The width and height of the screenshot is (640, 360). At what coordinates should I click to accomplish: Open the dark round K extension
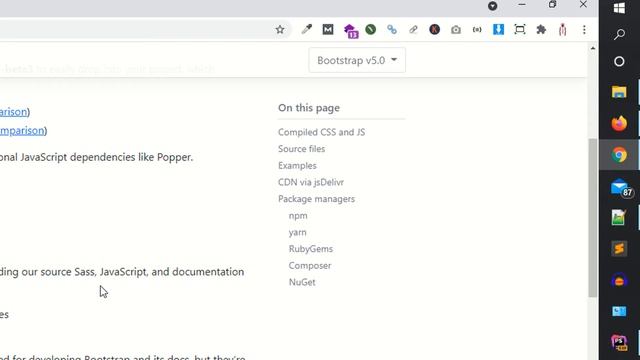435,29
